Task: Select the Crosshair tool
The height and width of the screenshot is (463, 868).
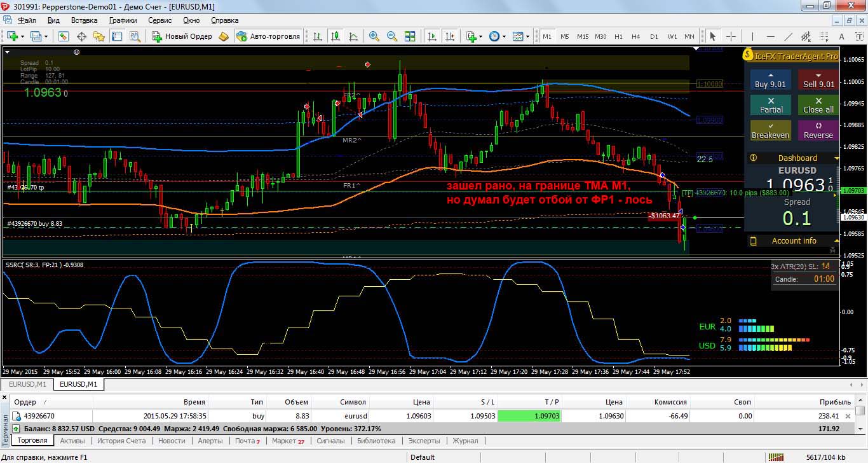Action: tap(731, 36)
